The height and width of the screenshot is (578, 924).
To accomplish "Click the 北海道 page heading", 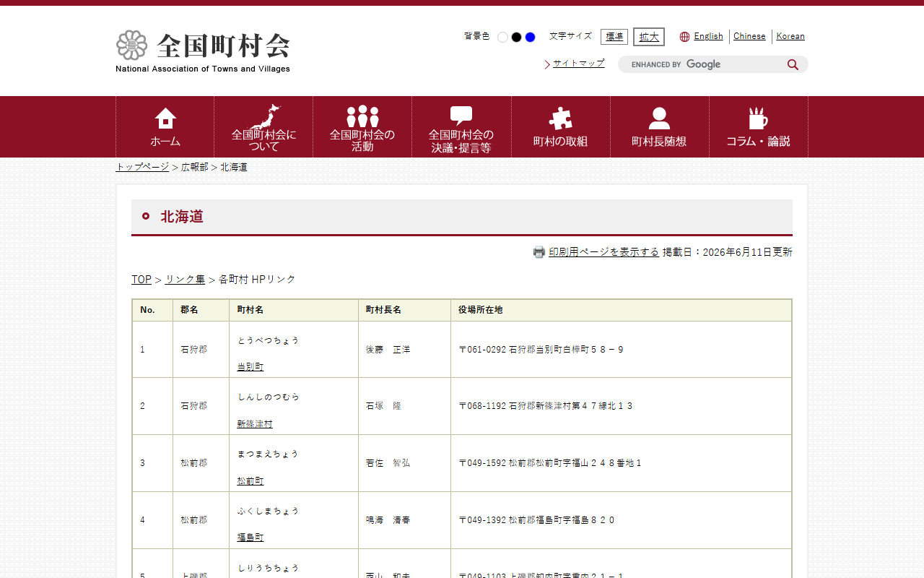I will pyautogui.click(x=182, y=217).
